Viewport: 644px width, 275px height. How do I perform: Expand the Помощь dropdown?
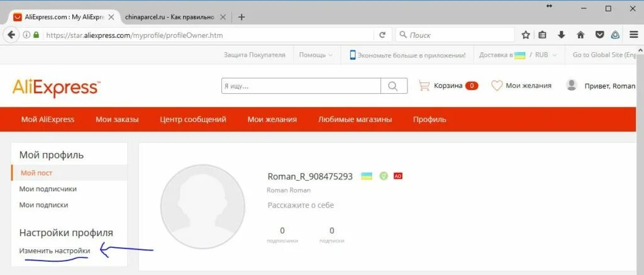[x=316, y=55]
